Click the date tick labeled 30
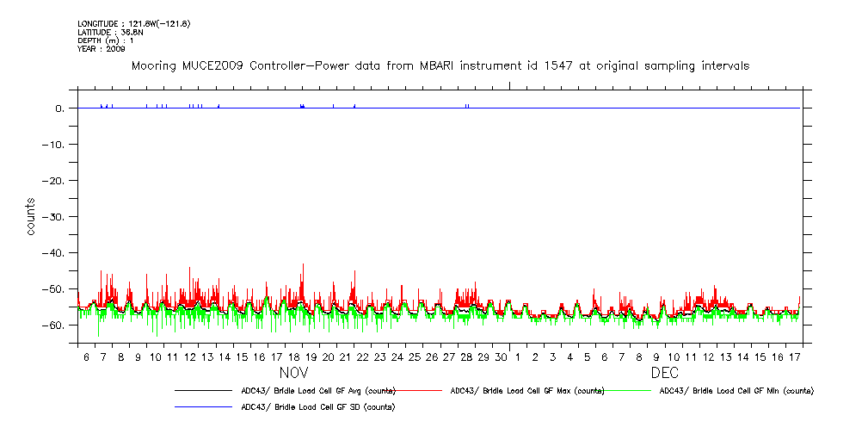Screen dimensions: 868x434 click(501, 356)
